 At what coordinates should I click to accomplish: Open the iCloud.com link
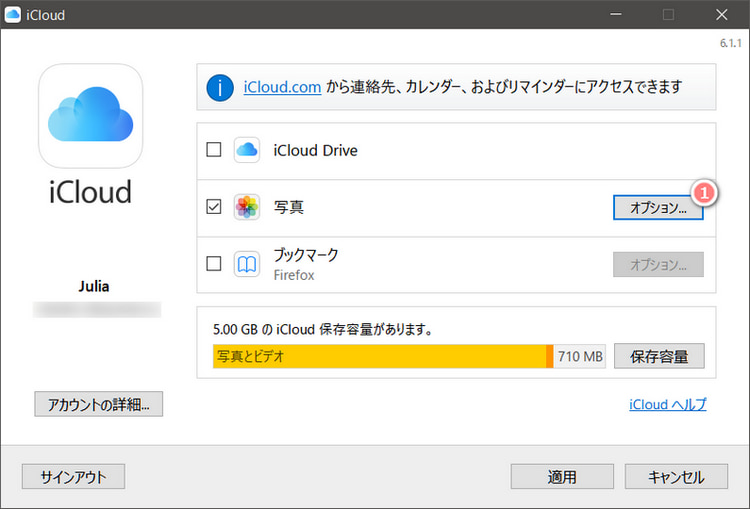[282, 87]
